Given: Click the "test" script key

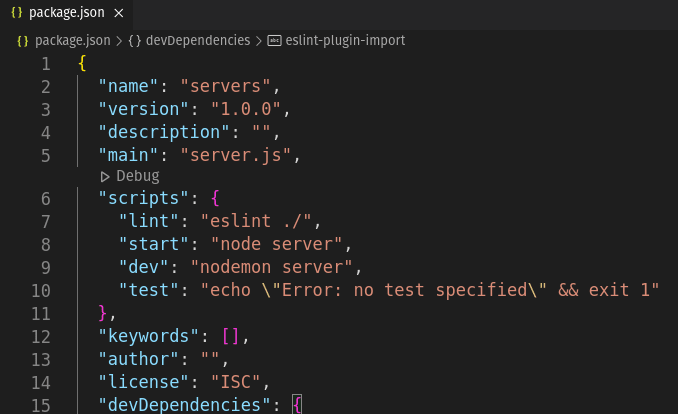Looking at the screenshot, I should click(148, 290).
